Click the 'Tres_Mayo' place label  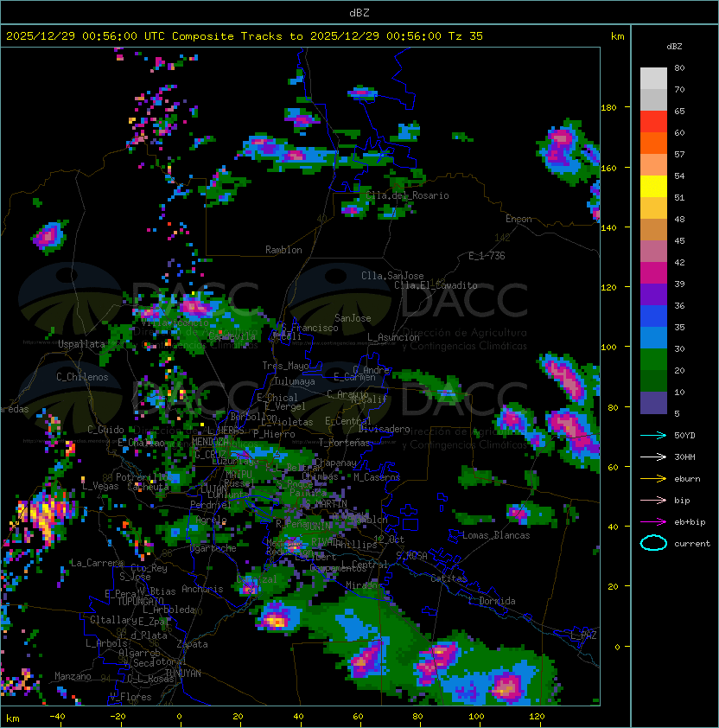285,366
